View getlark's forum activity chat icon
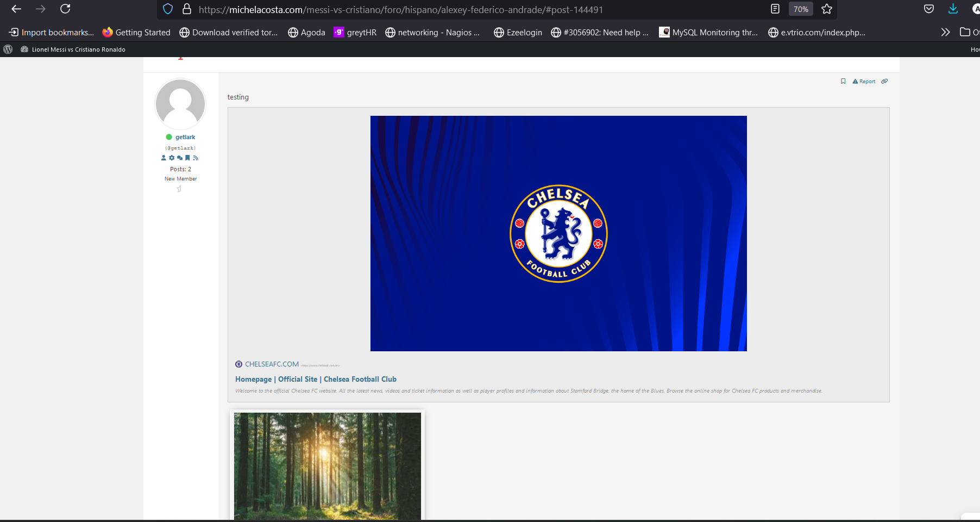 [180, 158]
